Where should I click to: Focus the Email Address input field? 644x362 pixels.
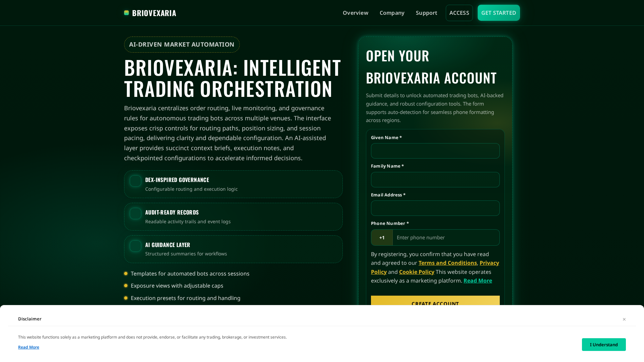point(435,208)
